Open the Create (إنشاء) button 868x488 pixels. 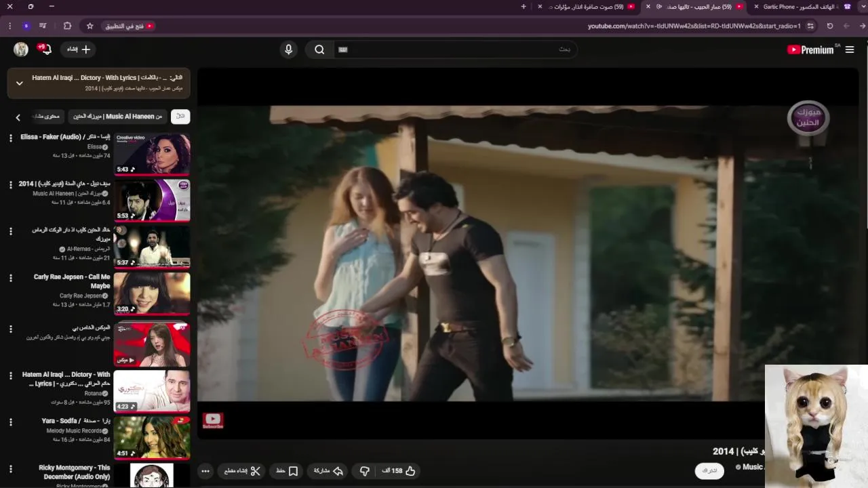click(x=78, y=49)
